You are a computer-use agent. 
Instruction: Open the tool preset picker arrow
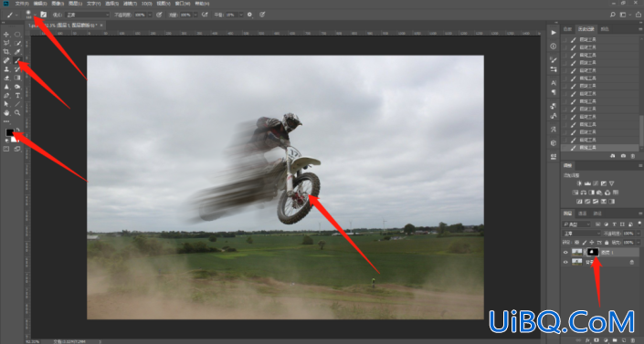click(16, 15)
